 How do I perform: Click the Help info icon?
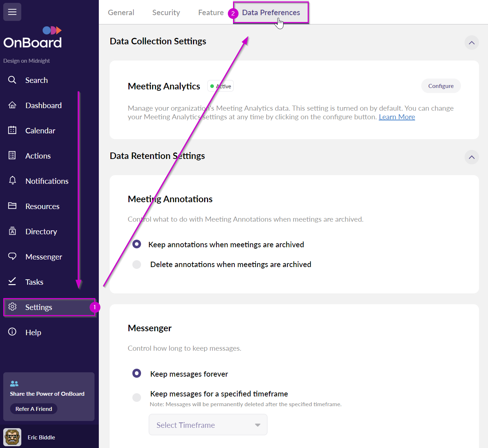tap(12, 332)
